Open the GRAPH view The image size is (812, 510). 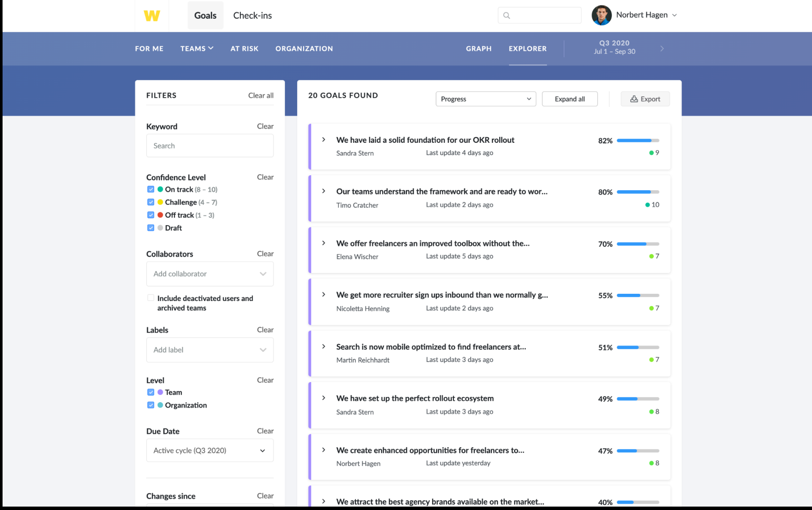pyautogui.click(x=478, y=49)
